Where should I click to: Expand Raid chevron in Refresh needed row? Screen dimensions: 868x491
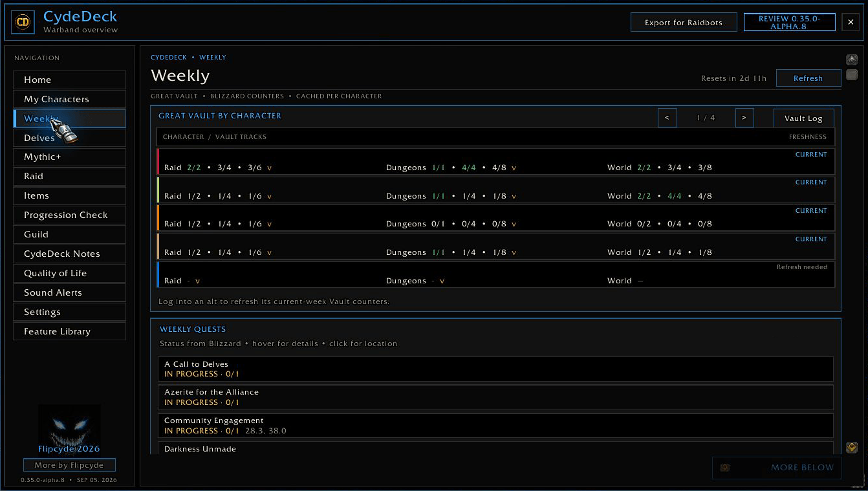198,281
